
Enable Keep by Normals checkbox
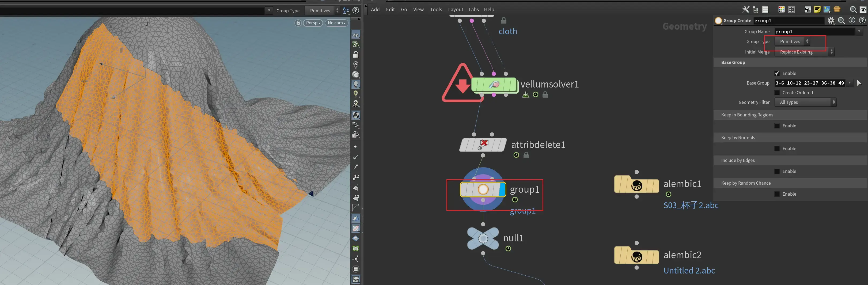point(777,149)
